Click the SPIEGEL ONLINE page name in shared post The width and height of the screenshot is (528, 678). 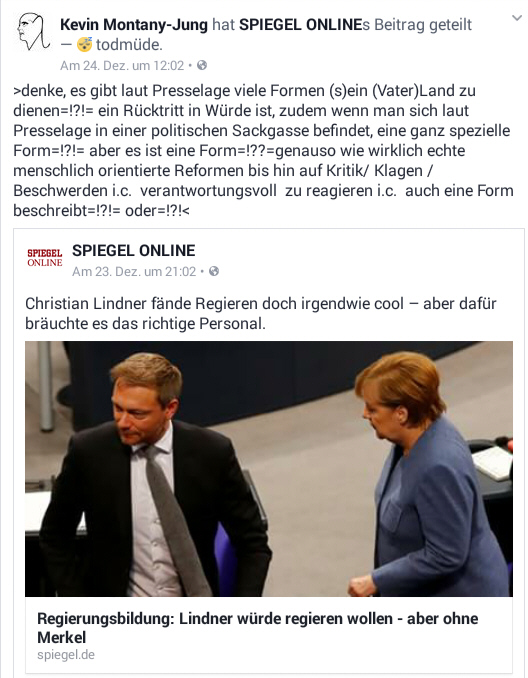point(134,250)
